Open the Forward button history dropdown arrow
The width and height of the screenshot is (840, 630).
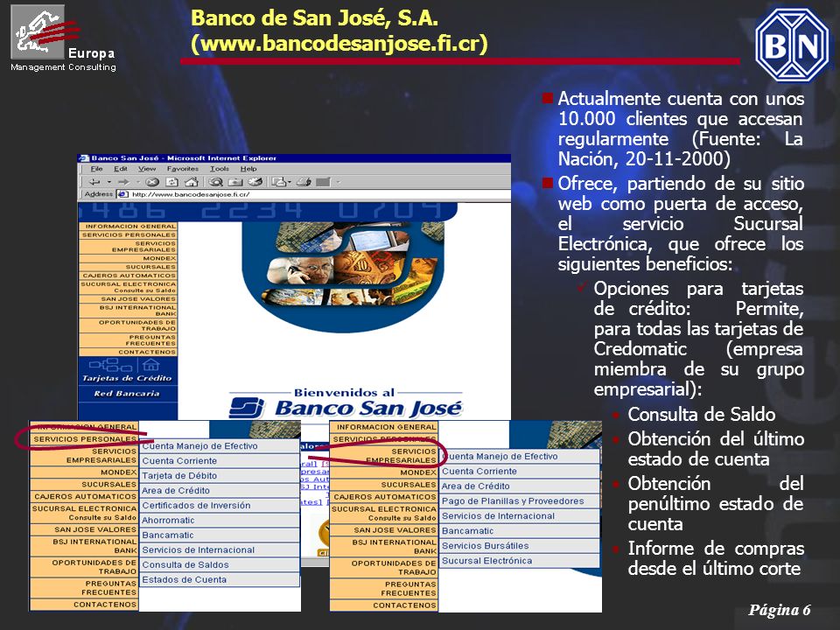(137, 182)
